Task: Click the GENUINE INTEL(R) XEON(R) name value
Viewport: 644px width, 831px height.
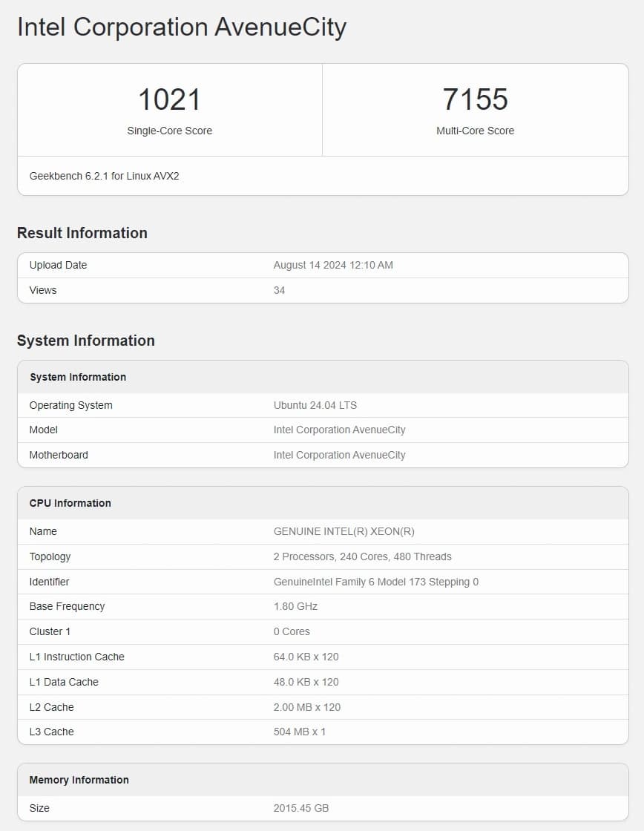Action: pyautogui.click(x=344, y=531)
